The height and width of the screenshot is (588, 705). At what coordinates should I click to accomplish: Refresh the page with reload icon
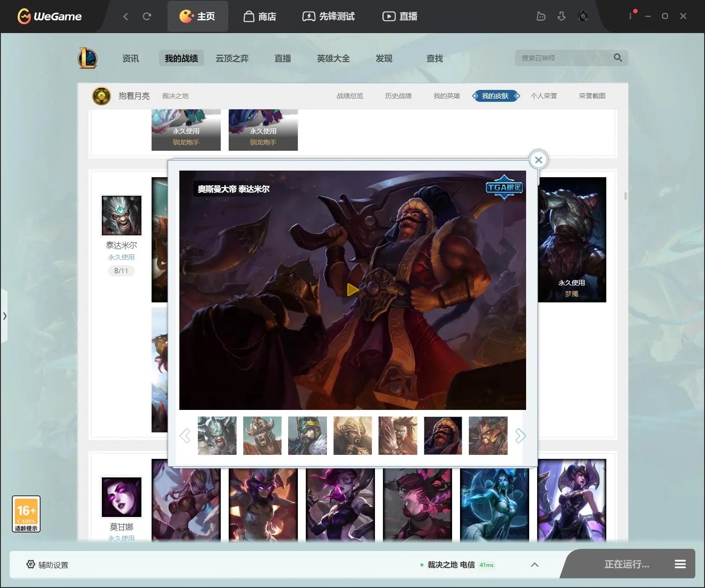[147, 16]
